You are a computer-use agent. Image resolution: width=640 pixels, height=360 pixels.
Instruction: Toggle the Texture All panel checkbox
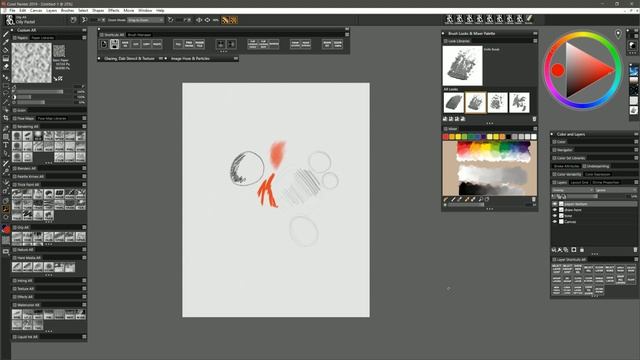15,289
